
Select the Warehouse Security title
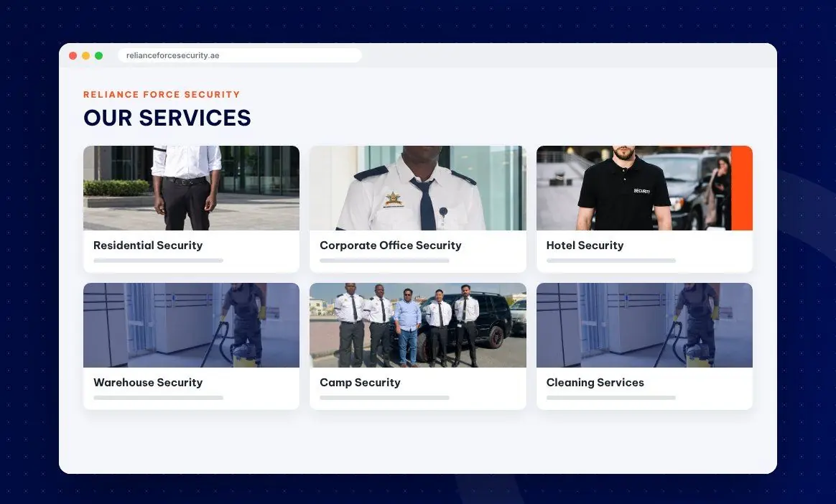[x=148, y=383]
